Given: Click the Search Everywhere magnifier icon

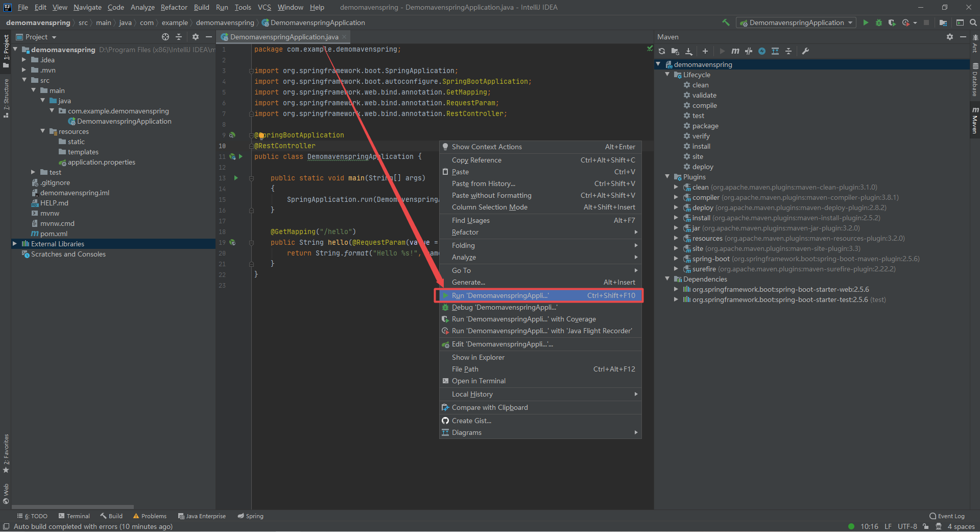Looking at the screenshot, I should (x=973, y=22).
